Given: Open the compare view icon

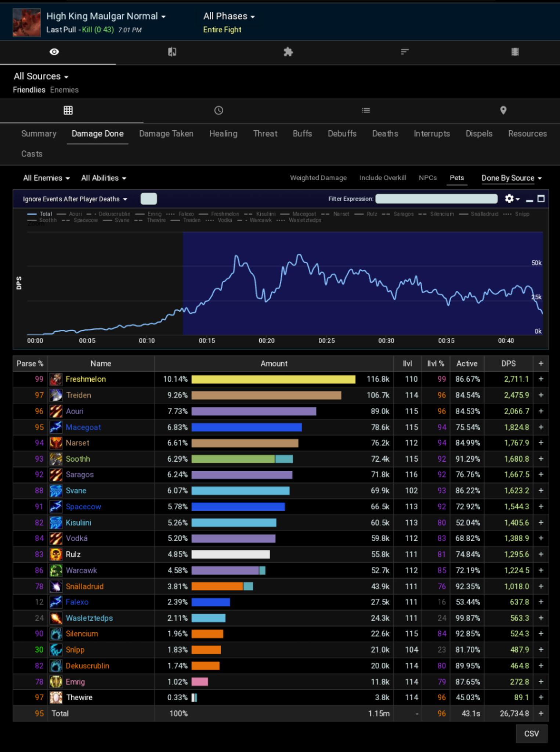Looking at the screenshot, I should pos(172,52).
